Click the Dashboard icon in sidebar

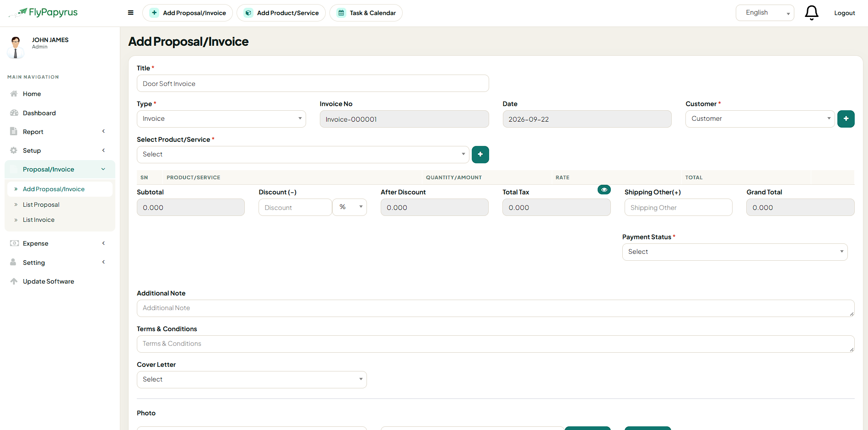(x=14, y=113)
